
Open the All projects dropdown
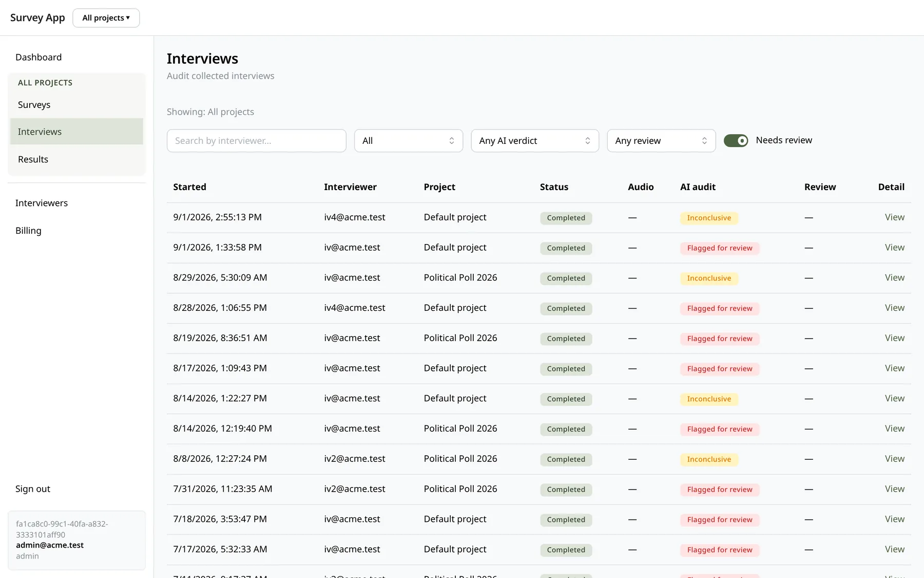click(x=106, y=18)
